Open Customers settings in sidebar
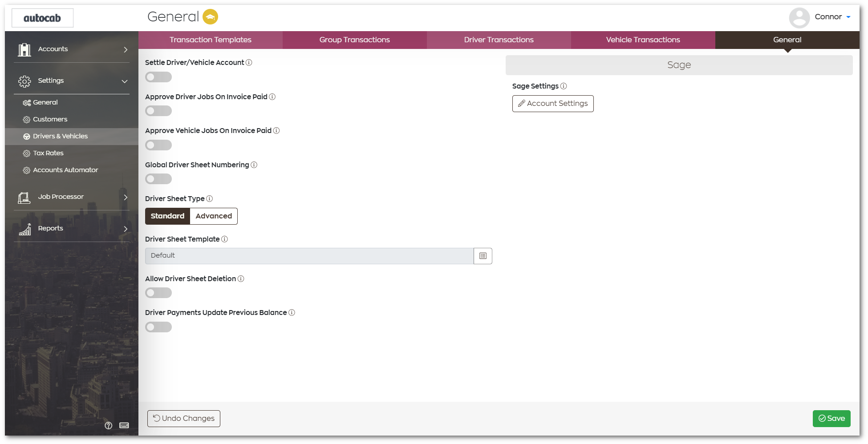Viewport: 868px width, 444px height. point(72,119)
